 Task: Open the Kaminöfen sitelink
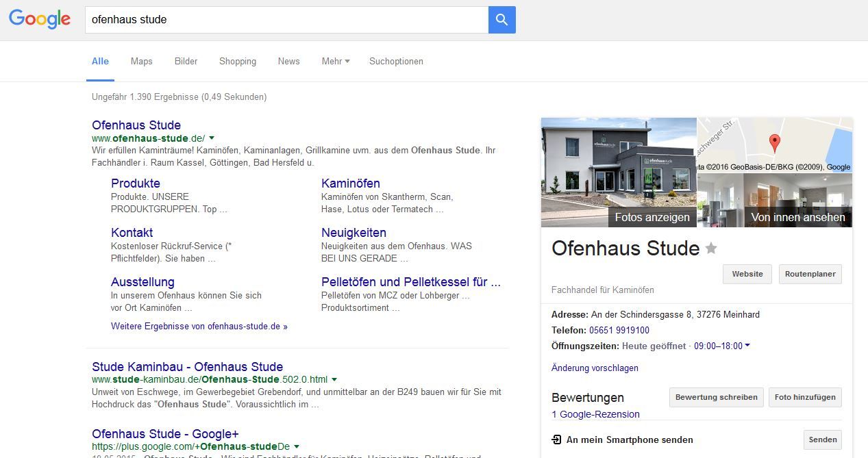point(351,183)
